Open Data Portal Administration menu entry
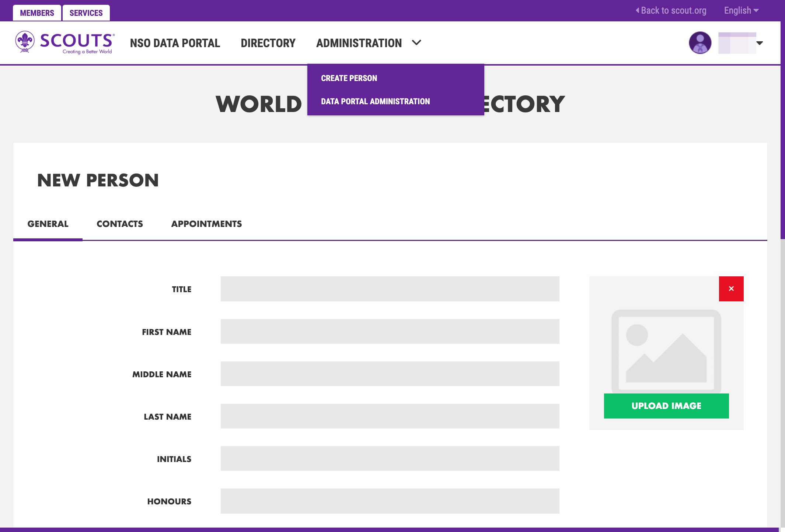The width and height of the screenshot is (785, 532). pyautogui.click(x=375, y=101)
